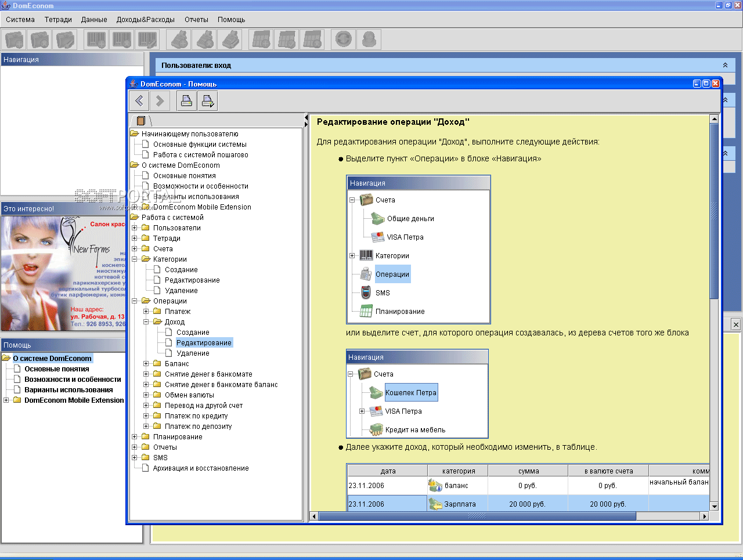The image size is (743, 560).
Task: Collapse help tree pane with left splitter arrow
Action: coord(306,117)
